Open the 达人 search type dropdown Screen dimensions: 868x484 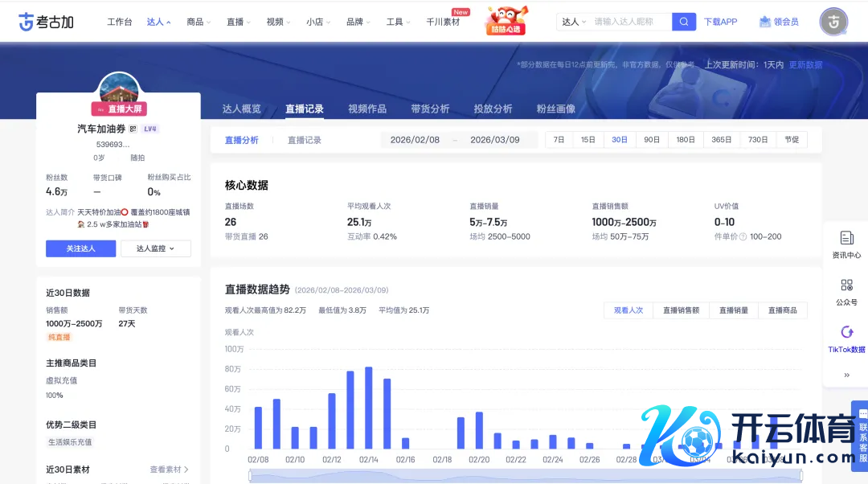[x=574, y=22]
